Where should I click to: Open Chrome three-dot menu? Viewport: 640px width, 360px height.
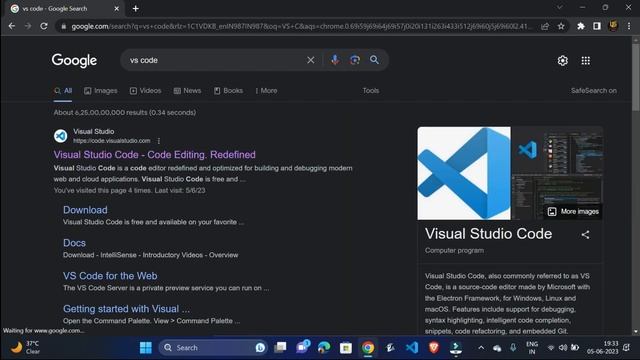click(x=629, y=26)
